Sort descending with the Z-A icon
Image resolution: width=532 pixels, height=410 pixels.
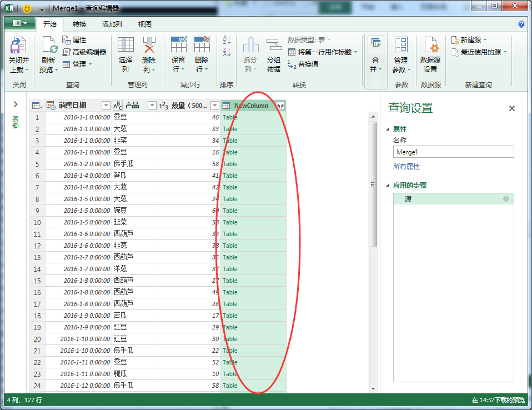[227, 52]
